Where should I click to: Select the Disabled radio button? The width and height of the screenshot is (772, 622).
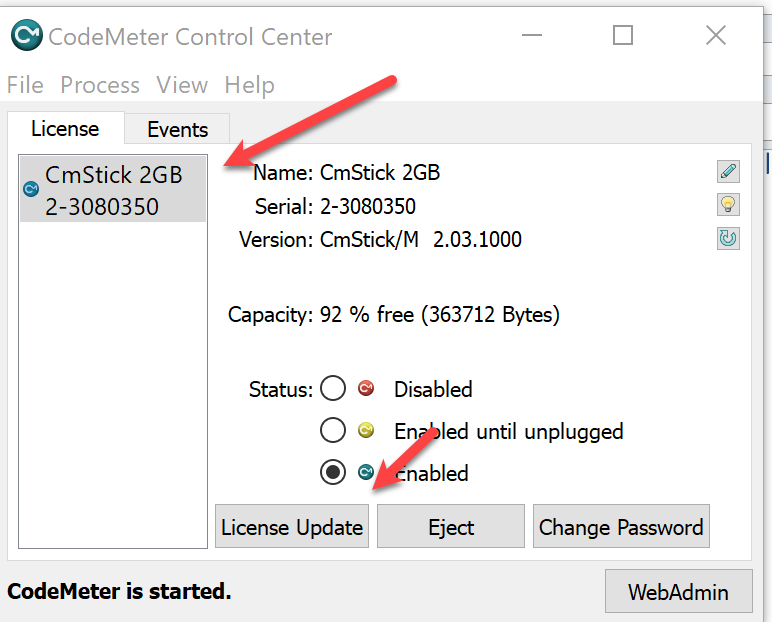point(333,388)
